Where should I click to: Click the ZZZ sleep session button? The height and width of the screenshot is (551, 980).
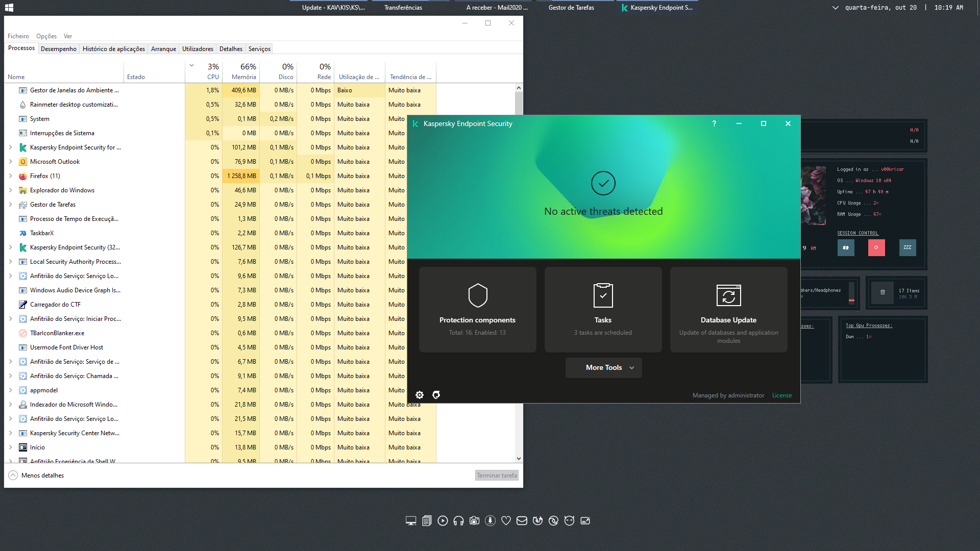point(907,247)
